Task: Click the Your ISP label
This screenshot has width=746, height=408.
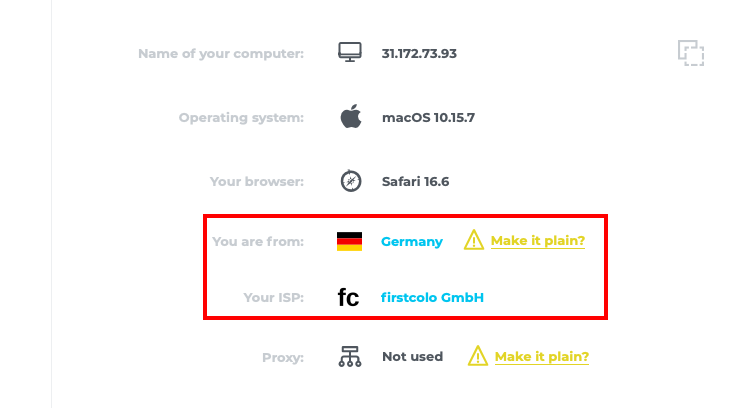Action: pos(274,298)
